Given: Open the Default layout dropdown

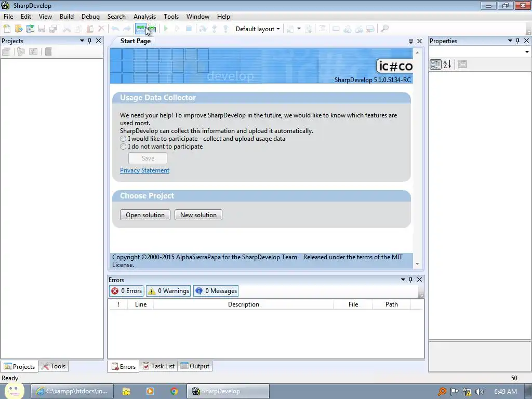Looking at the screenshot, I should coord(258,29).
